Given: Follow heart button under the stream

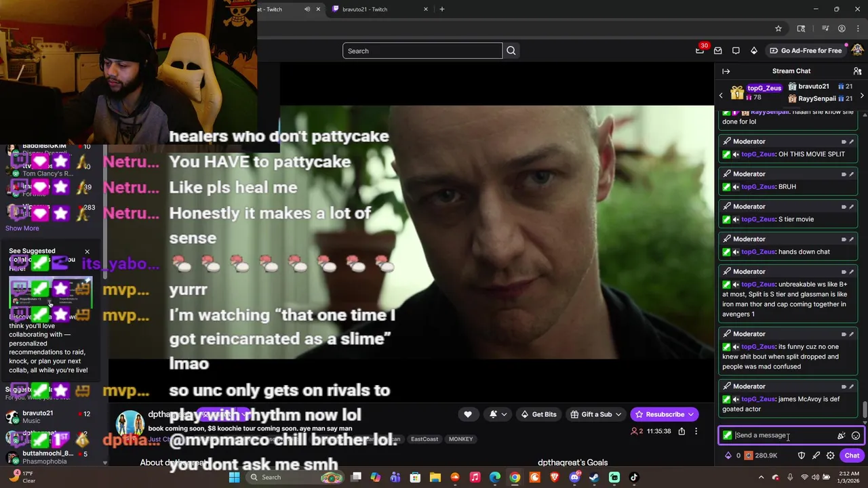Looking at the screenshot, I should pos(468,414).
